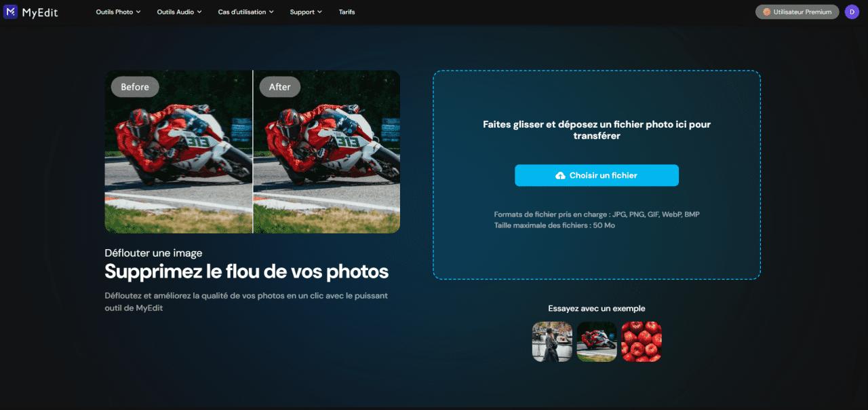Click the Before label on comparison image
The width and height of the screenshot is (868, 410).
[x=134, y=86]
